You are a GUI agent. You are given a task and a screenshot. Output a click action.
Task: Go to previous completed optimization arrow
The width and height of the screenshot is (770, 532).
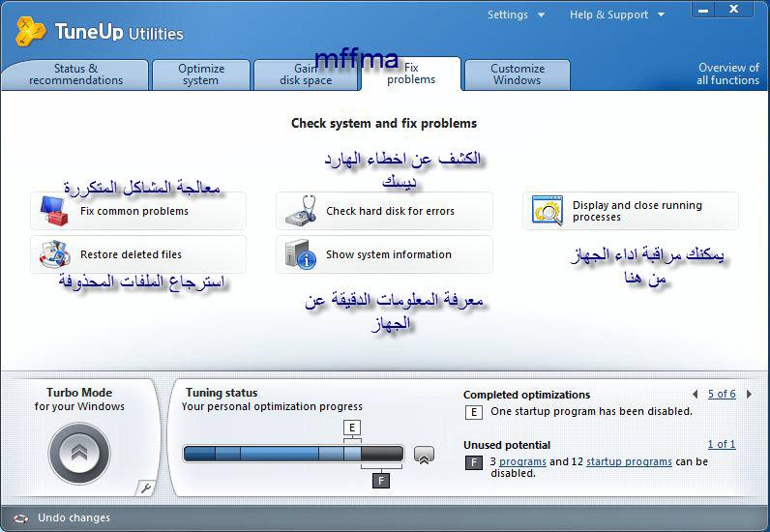pyautogui.click(x=696, y=394)
